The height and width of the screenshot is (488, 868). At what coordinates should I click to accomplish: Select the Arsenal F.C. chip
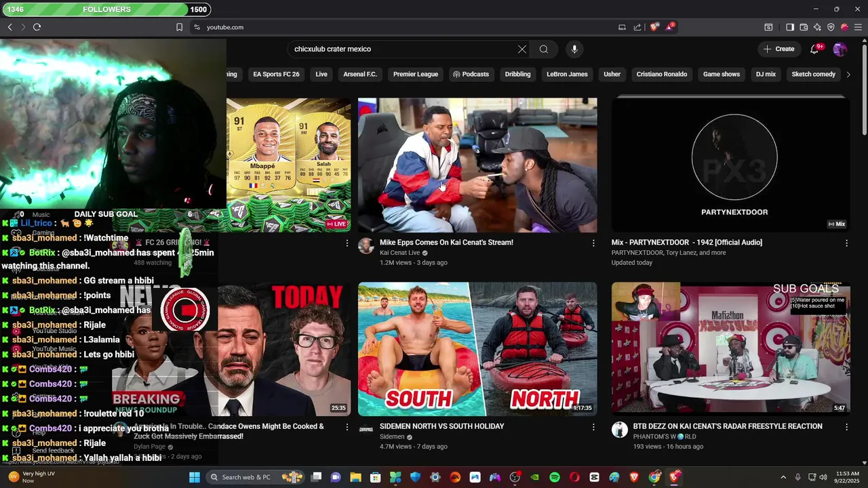point(360,74)
